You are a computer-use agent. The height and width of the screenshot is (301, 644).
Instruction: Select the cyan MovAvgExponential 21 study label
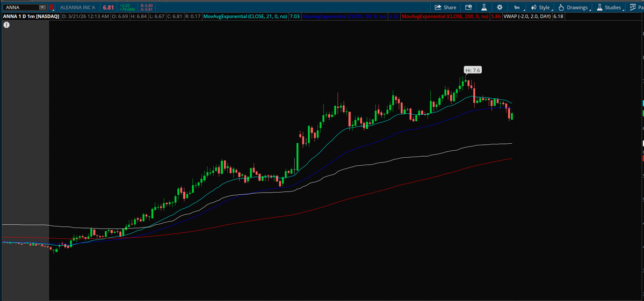point(247,17)
